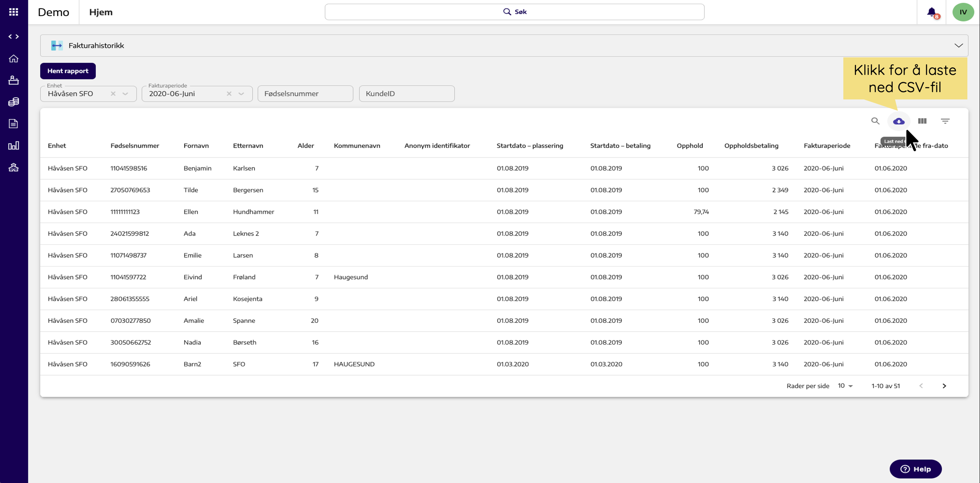Download CSV with the cloud icon
Image resolution: width=980 pixels, height=483 pixels.
[899, 121]
